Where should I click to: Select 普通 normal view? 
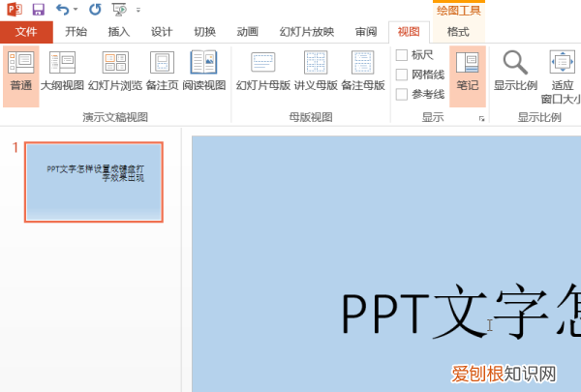pyautogui.click(x=21, y=76)
